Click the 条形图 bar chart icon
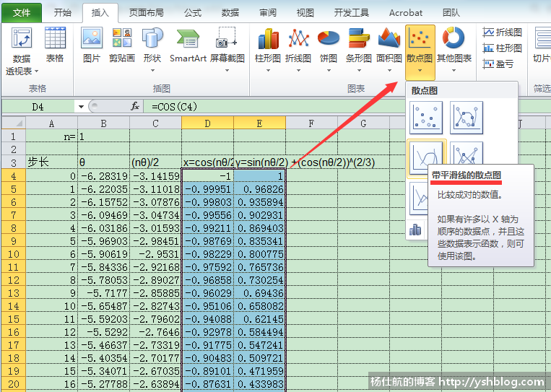The image size is (551, 392). click(359, 38)
